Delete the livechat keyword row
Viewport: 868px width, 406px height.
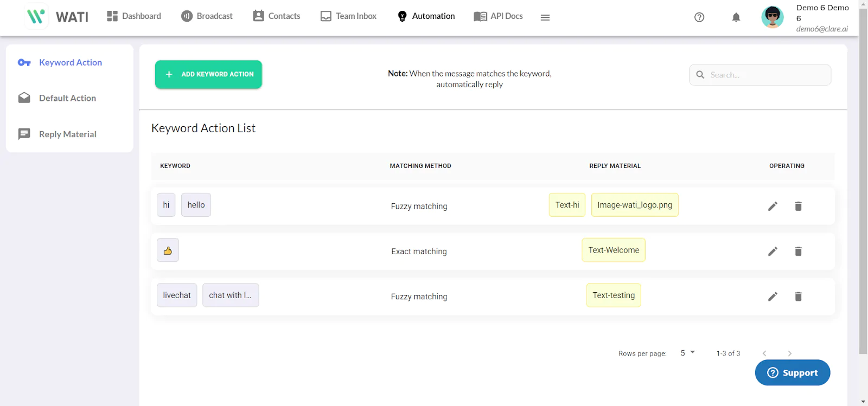click(798, 297)
